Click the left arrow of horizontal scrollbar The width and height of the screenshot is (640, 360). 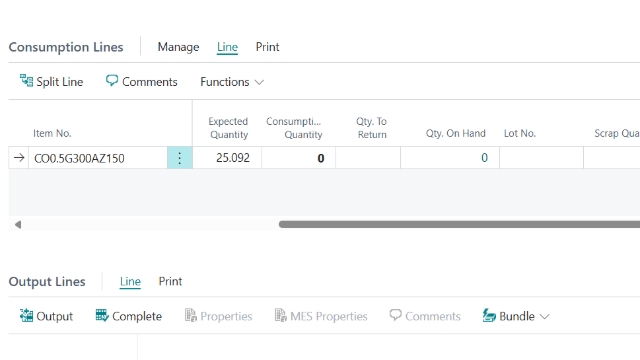(18, 224)
